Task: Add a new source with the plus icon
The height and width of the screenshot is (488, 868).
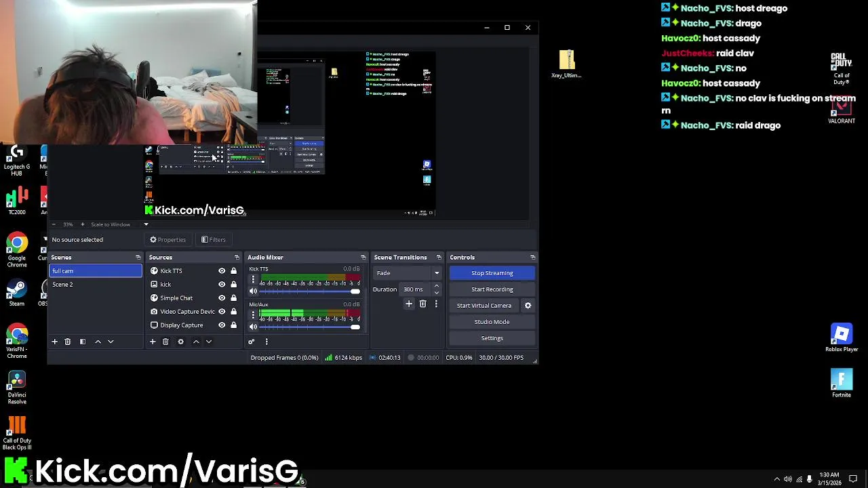Action: pyautogui.click(x=153, y=342)
